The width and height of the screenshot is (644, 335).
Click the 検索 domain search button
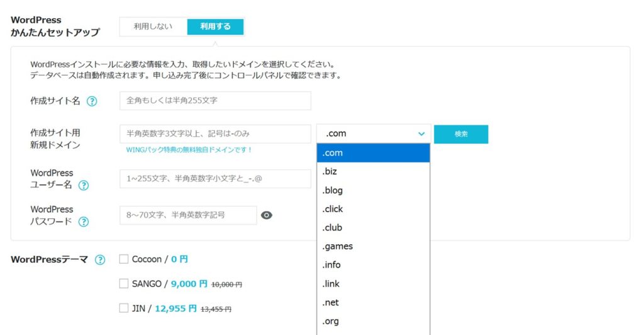(x=461, y=134)
